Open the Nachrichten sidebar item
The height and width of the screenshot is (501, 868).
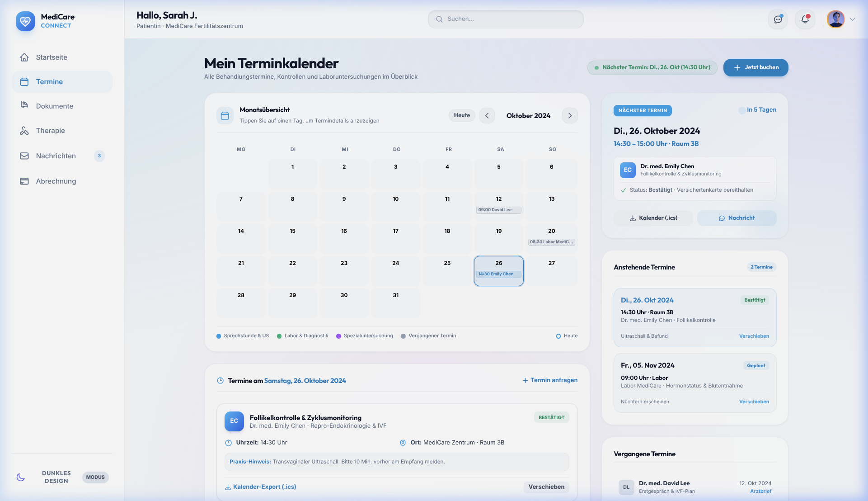click(62, 156)
